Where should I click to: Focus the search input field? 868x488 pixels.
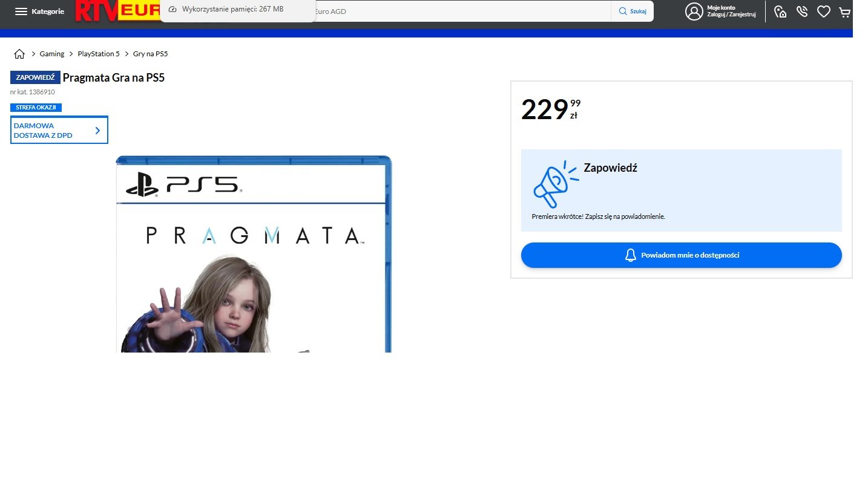[460, 11]
